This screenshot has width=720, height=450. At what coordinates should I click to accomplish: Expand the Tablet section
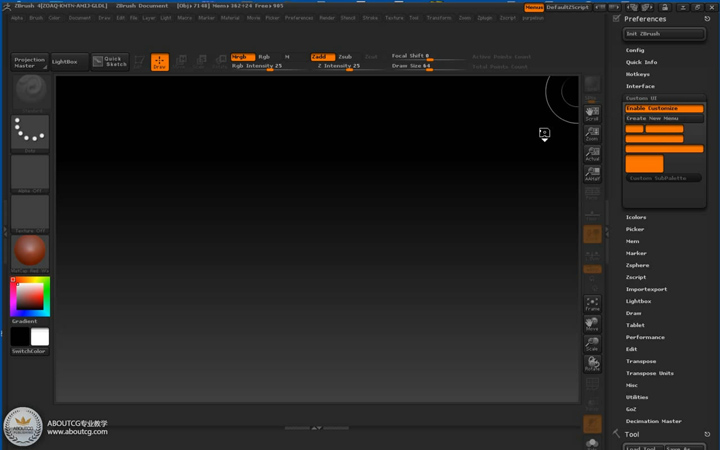point(635,325)
